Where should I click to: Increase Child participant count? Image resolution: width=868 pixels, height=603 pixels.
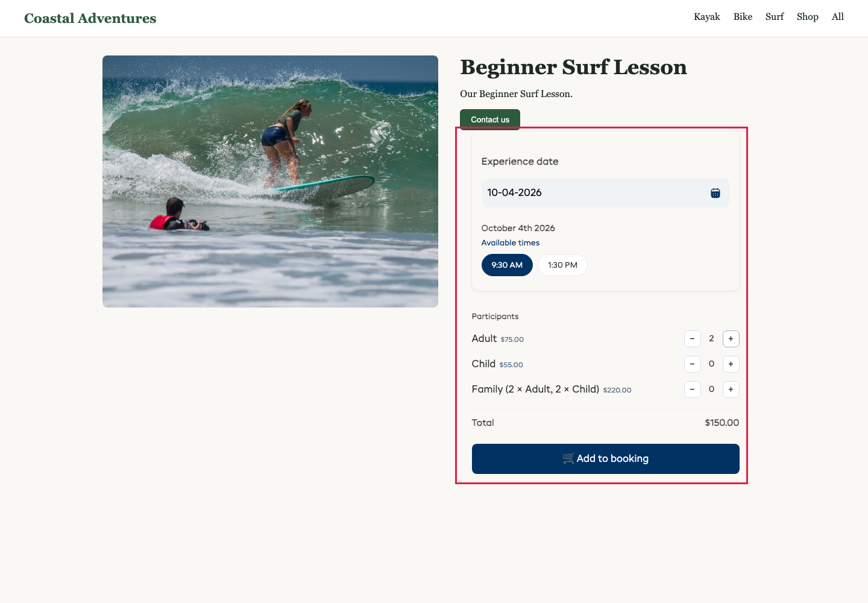[731, 364]
